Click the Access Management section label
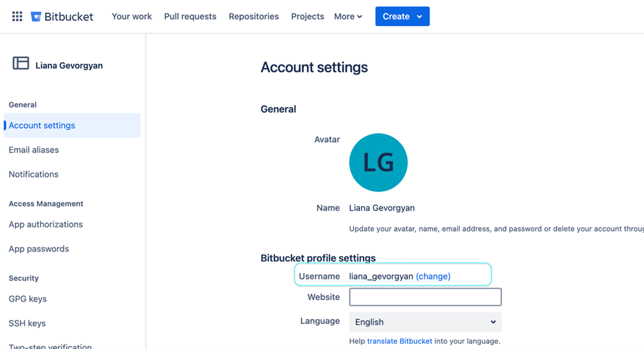The width and height of the screenshot is (644, 349). [46, 204]
